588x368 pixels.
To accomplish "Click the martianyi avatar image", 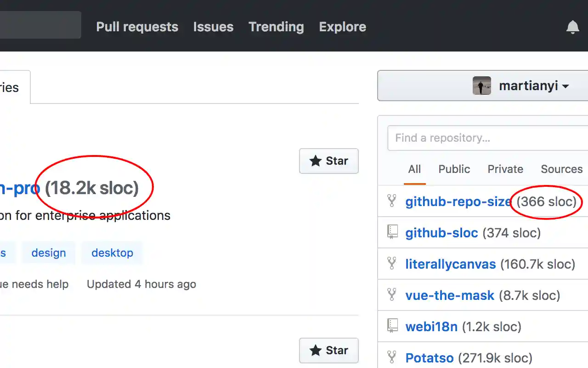I will (481, 86).
